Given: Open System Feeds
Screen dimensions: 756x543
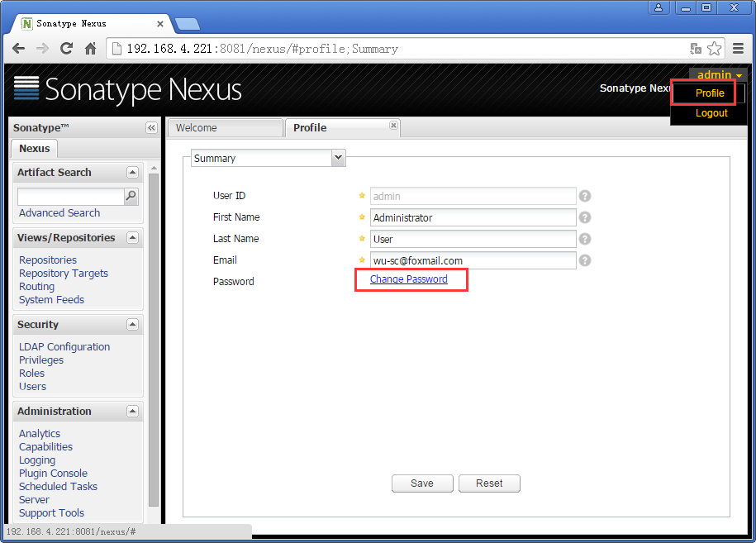Looking at the screenshot, I should [x=51, y=299].
